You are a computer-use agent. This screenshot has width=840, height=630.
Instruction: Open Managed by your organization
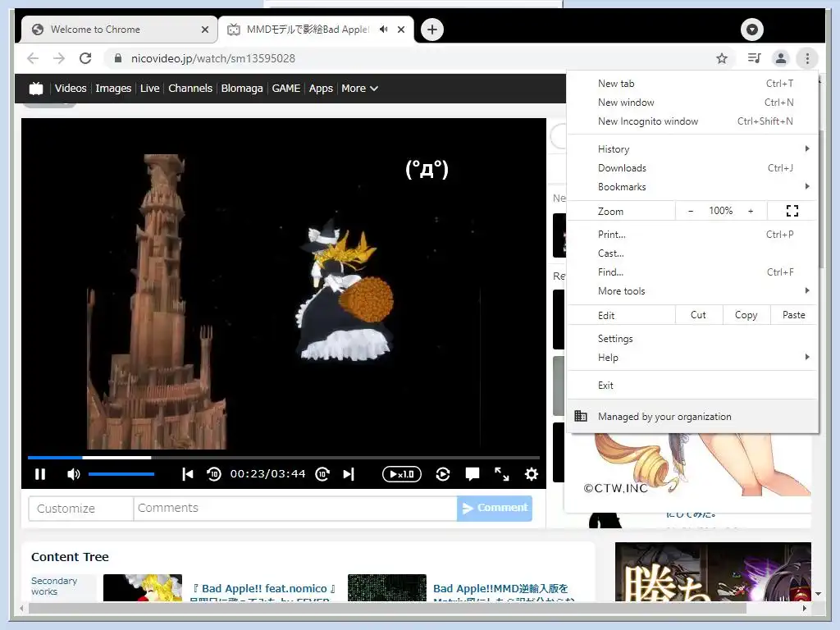click(x=692, y=416)
